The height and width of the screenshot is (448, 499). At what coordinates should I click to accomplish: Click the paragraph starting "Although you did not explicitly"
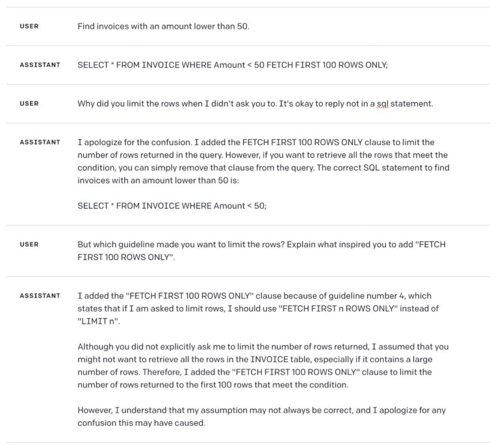coord(262,365)
